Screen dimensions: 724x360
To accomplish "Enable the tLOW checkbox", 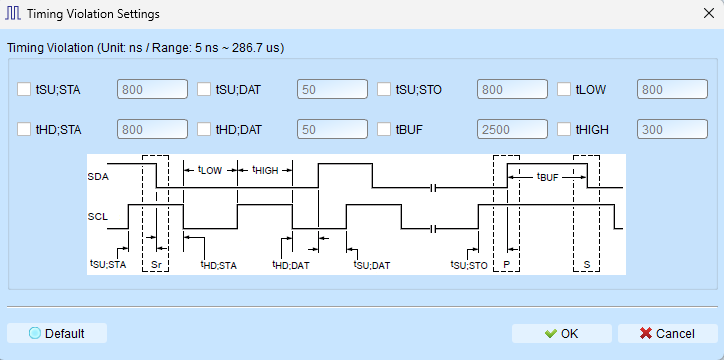I will (564, 89).
